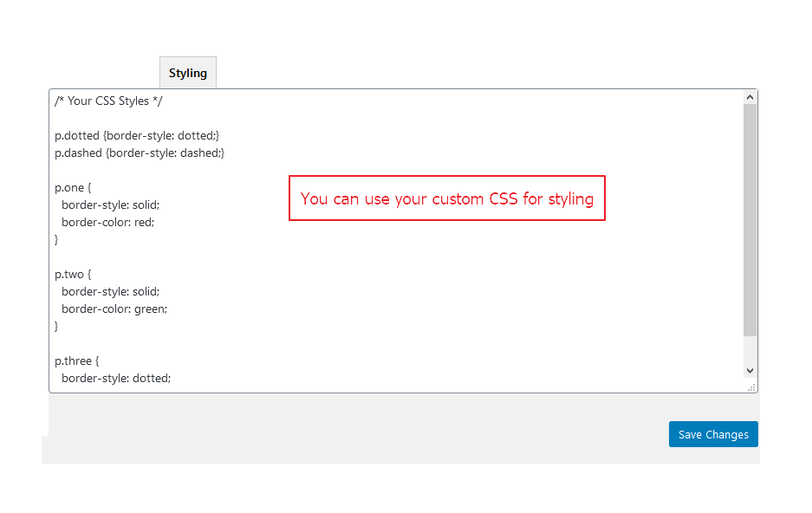Open the Styling tab
The height and width of the screenshot is (513, 812).
[x=187, y=73]
